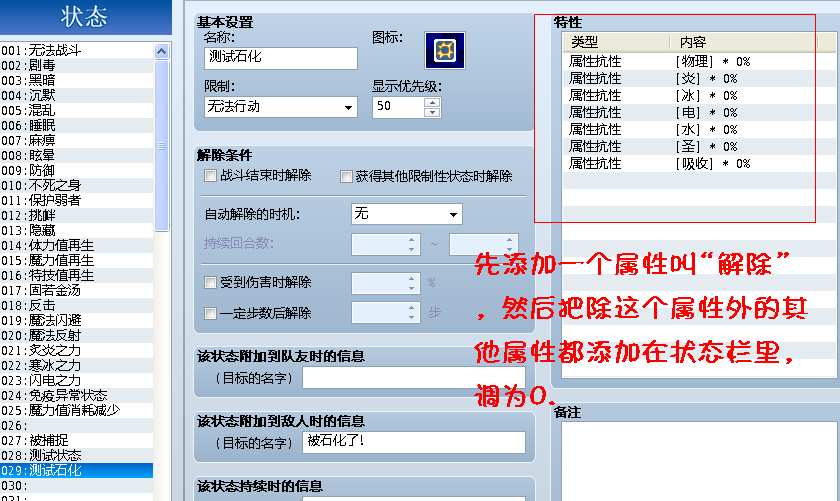Select state 005:混乱
This screenshot has height=501, width=840.
[x=77, y=110]
